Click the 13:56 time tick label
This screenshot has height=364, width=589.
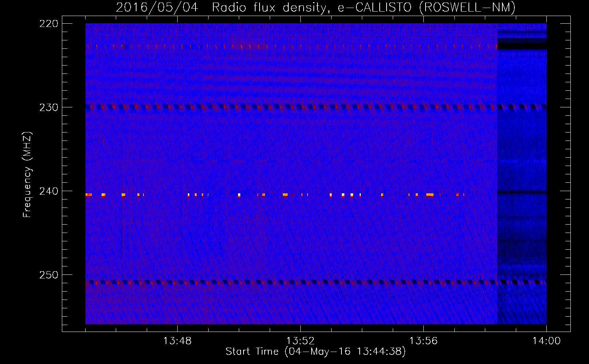point(423,341)
